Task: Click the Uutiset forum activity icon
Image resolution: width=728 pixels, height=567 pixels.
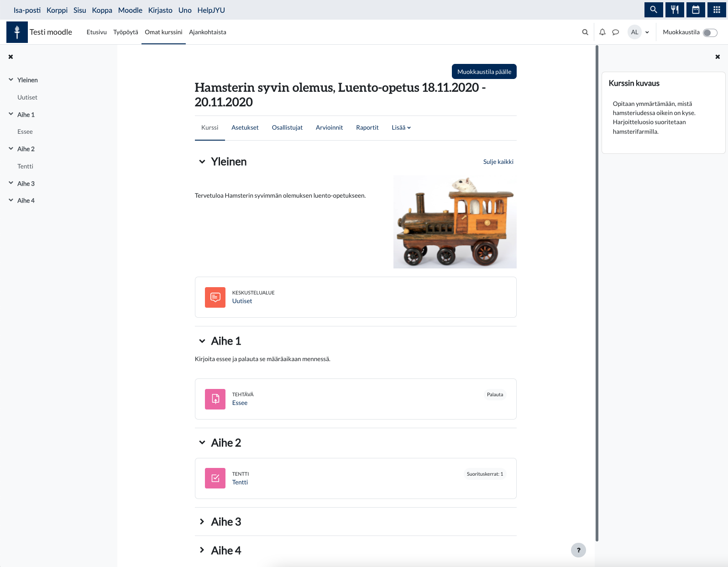Action: click(x=215, y=297)
